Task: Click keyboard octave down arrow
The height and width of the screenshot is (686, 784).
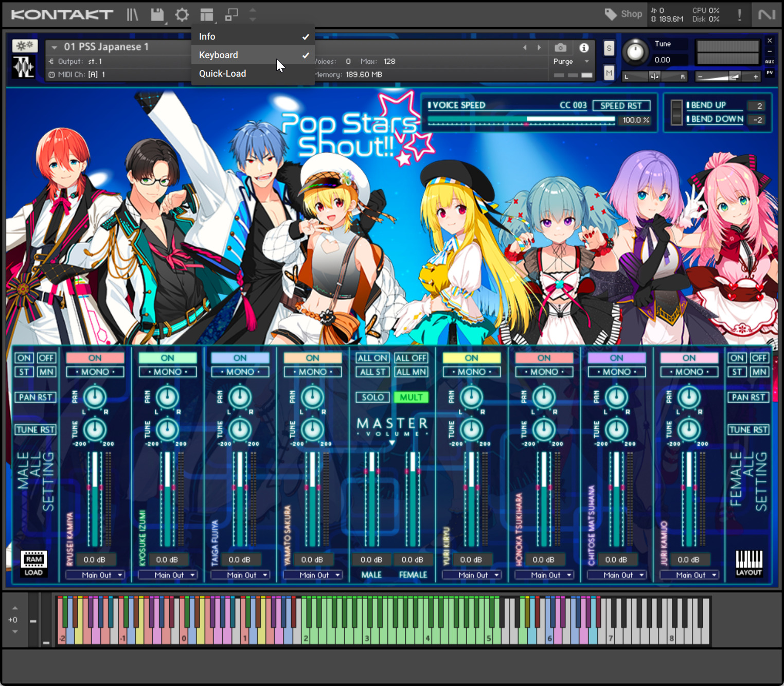Action: 15,631
